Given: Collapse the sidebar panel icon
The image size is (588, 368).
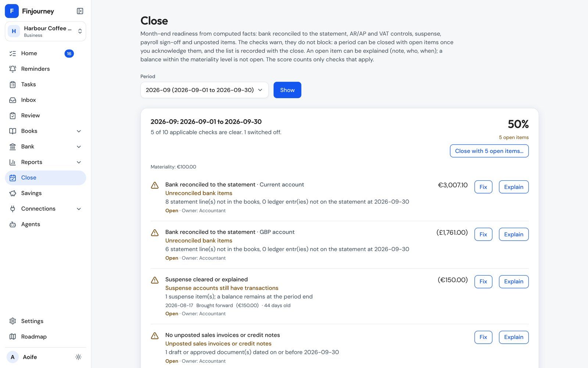Looking at the screenshot, I should pos(80,11).
